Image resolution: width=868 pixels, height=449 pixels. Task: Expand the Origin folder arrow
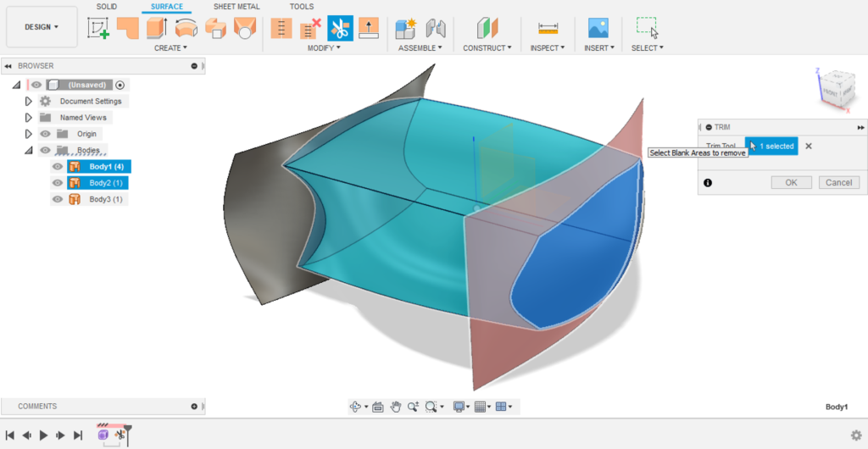click(x=29, y=134)
